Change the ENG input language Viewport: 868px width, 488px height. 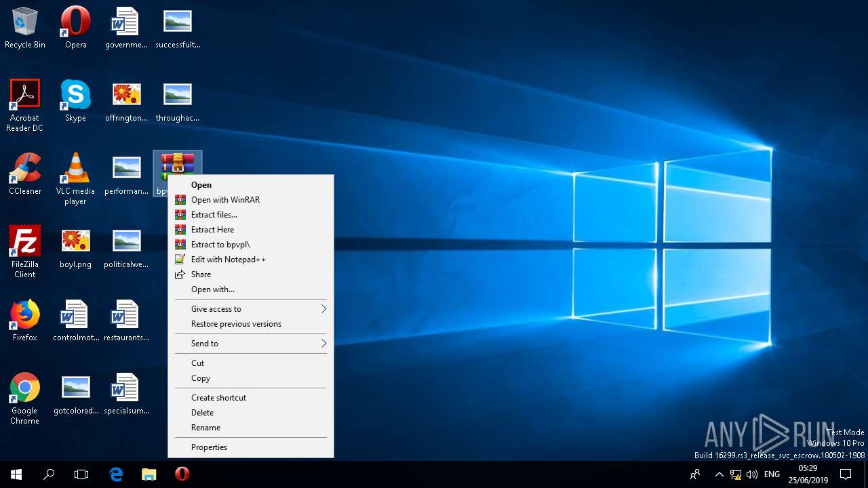[x=772, y=474]
